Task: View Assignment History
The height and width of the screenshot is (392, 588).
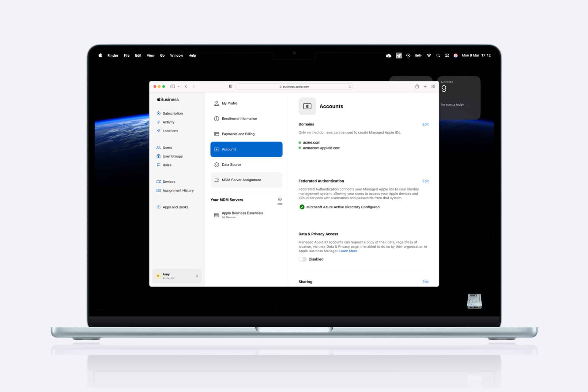Action: [x=175, y=190]
